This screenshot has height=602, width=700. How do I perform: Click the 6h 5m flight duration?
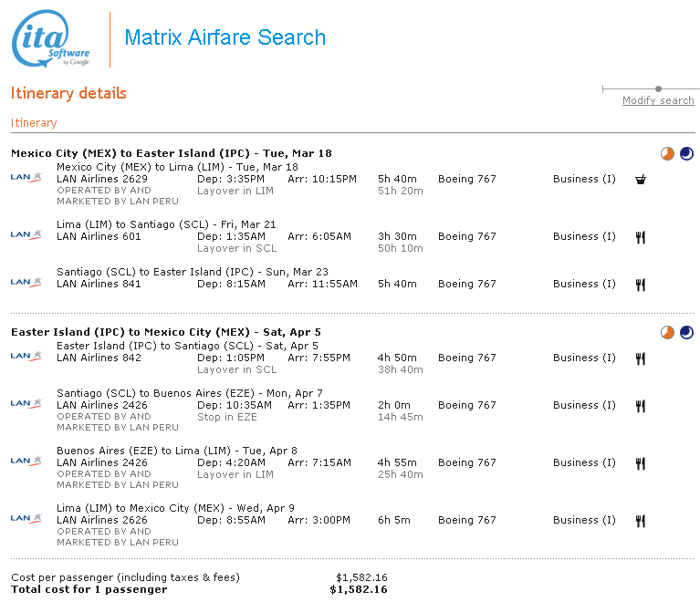(x=393, y=520)
